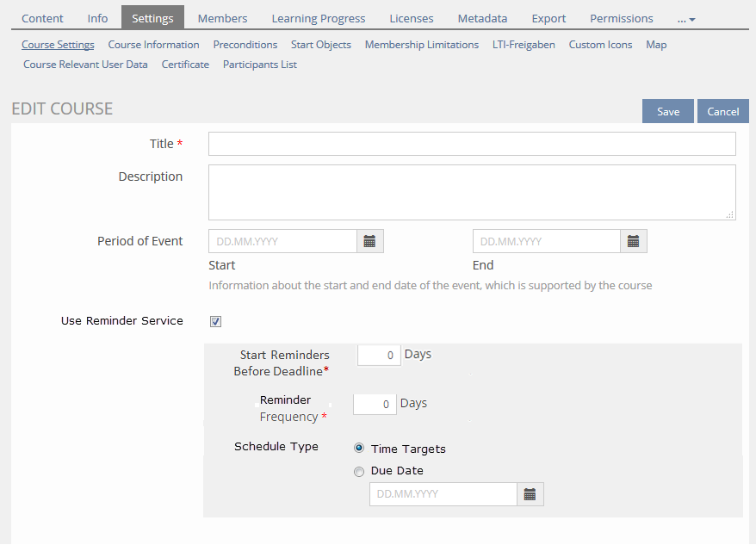Click the Title input field
This screenshot has height=545, width=756.
tap(472, 144)
